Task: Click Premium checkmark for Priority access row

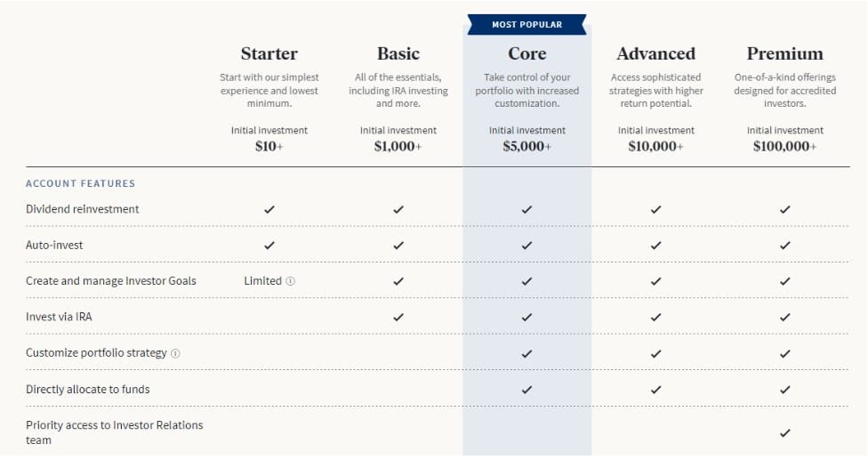Action: (785, 433)
